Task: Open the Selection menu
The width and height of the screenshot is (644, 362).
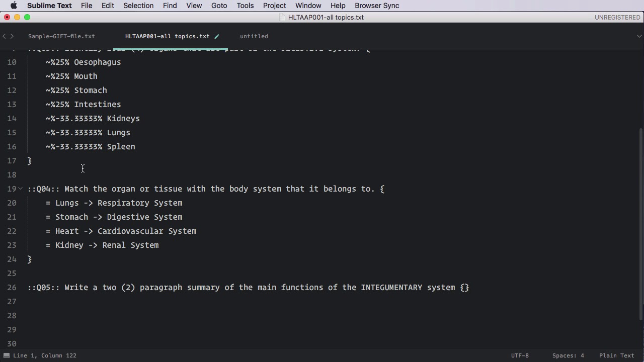Action: coord(138,6)
